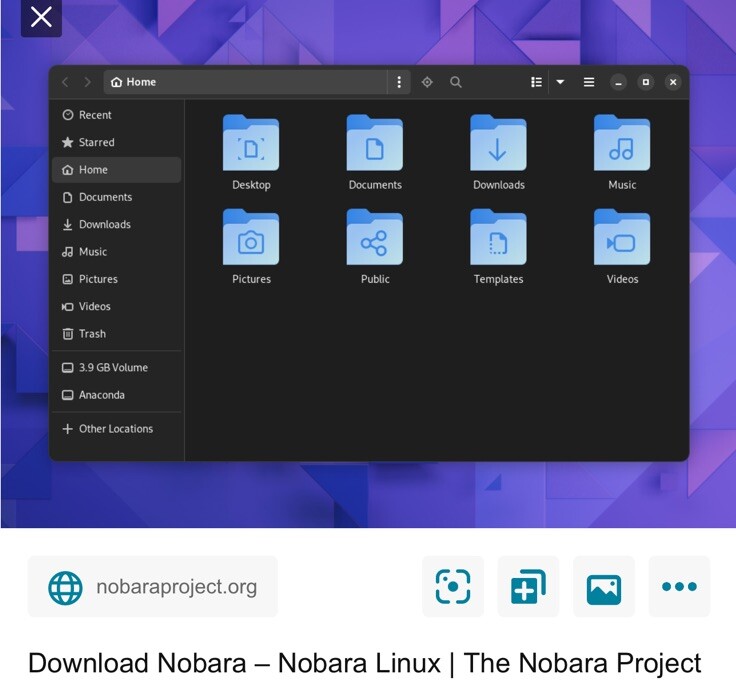736x685 pixels.
Task: Click the view image picture icon
Action: click(x=604, y=586)
